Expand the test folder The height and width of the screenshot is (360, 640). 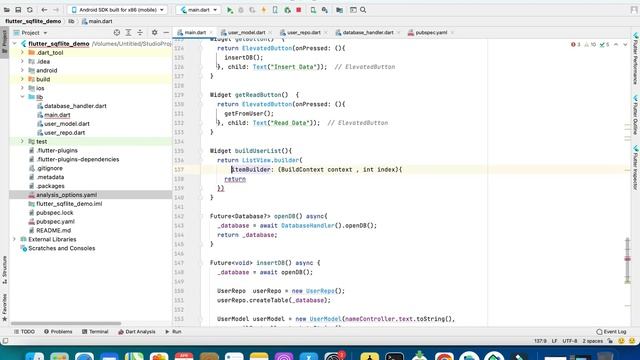[22, 142]
